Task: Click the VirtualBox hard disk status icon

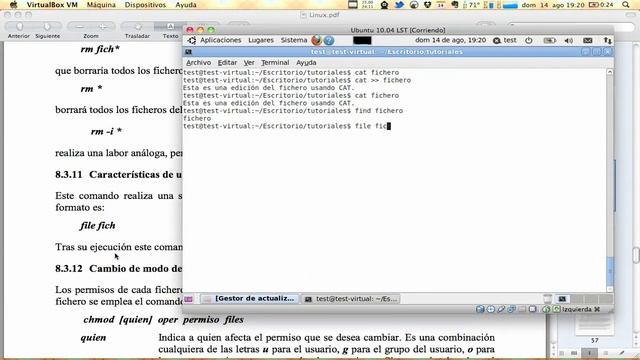Action: tap(480, 309)
